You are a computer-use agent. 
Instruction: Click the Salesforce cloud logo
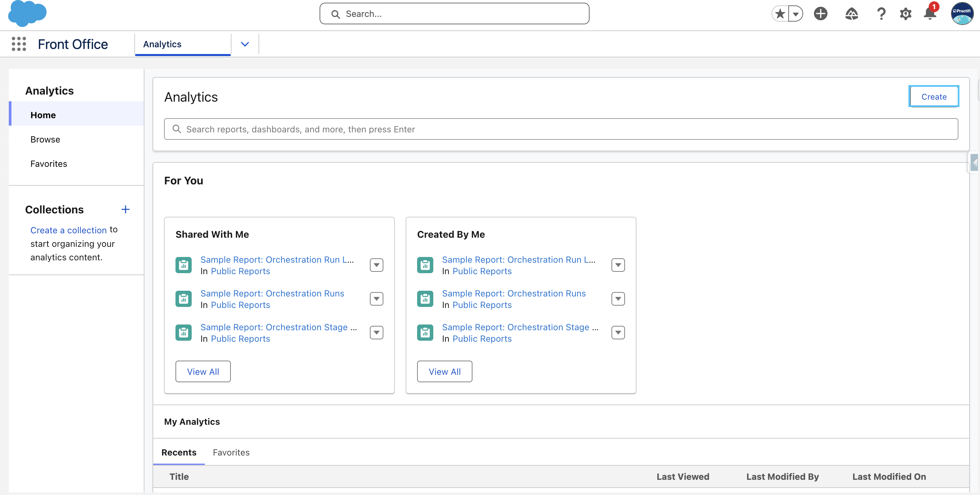coord(27,14)
